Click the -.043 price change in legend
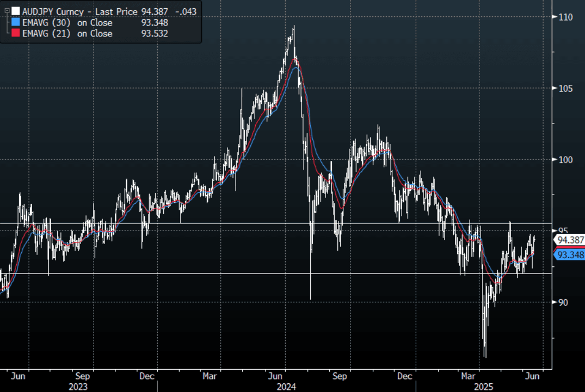 [186, 11]
